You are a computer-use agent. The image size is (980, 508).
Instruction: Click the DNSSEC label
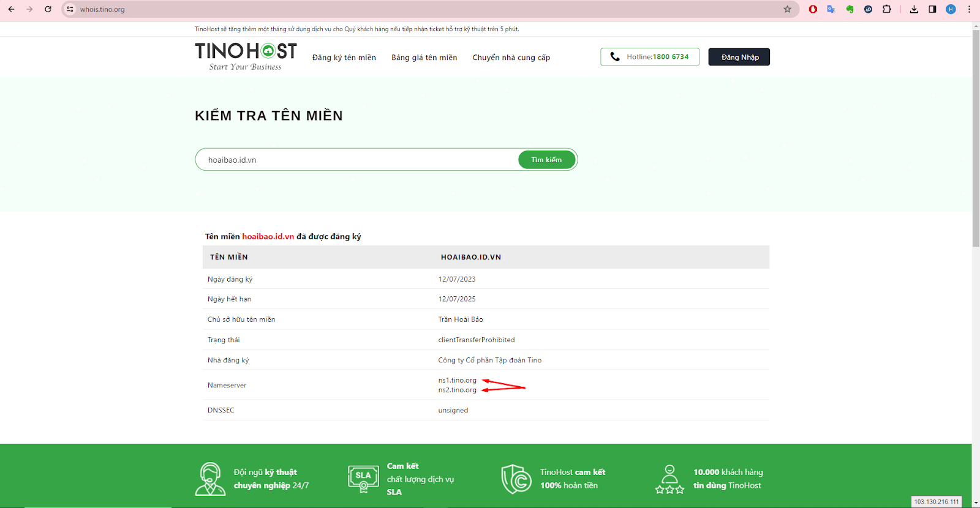coord(221,411)
